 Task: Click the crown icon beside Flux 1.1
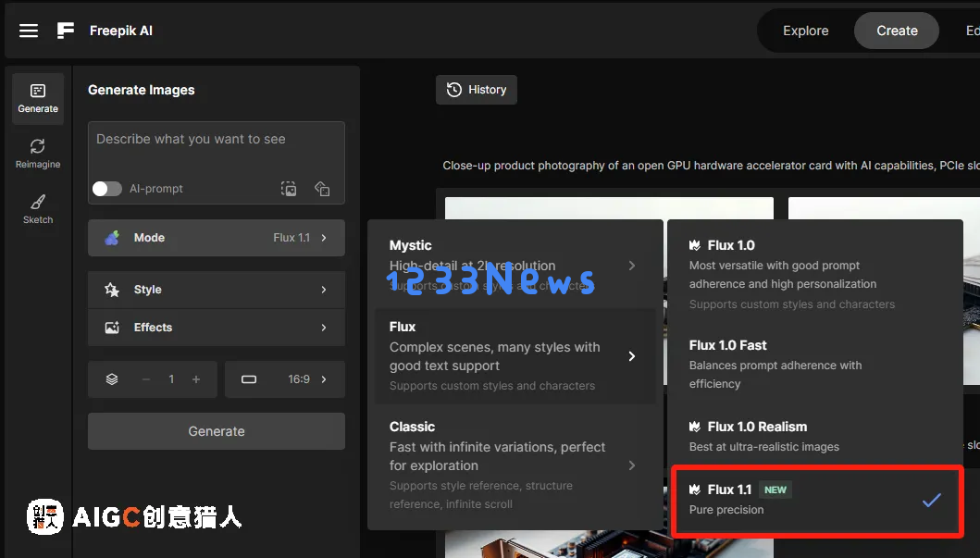click(695, 490)
